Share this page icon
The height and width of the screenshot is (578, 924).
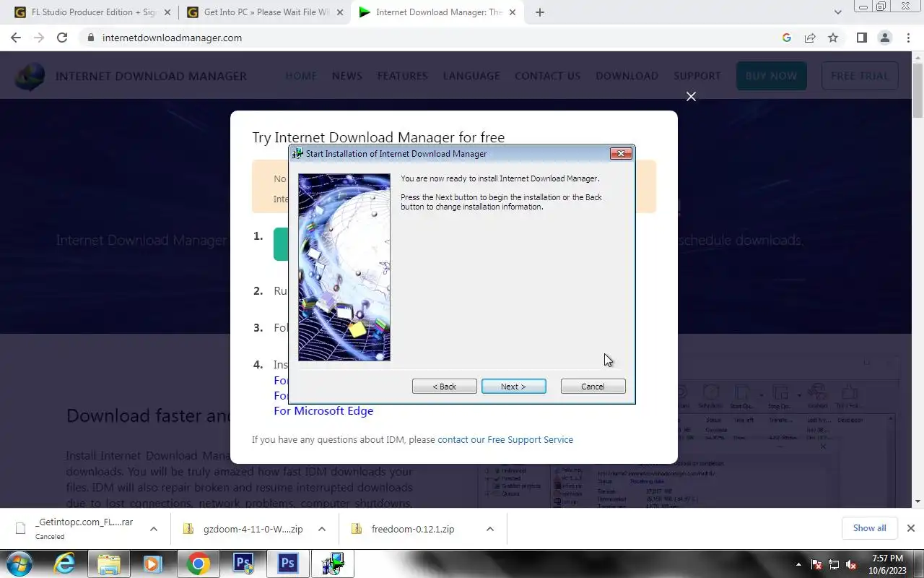pos(810,38)
